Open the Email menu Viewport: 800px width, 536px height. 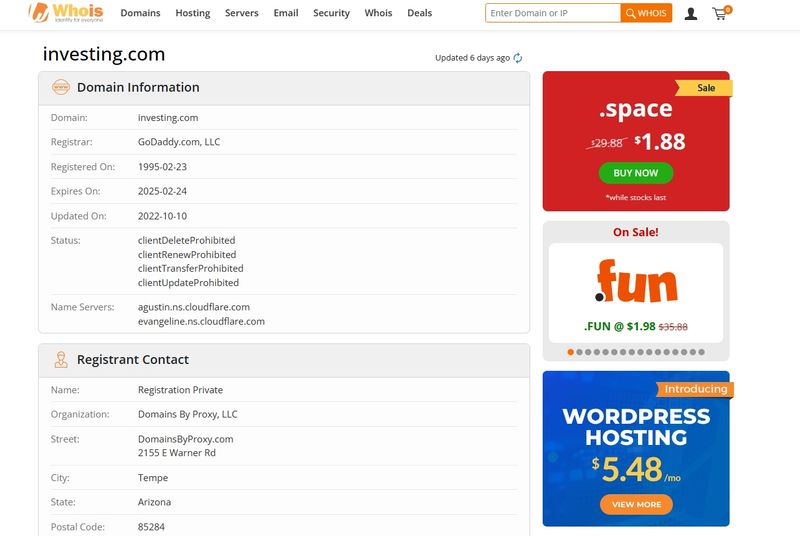pos(286,13)
